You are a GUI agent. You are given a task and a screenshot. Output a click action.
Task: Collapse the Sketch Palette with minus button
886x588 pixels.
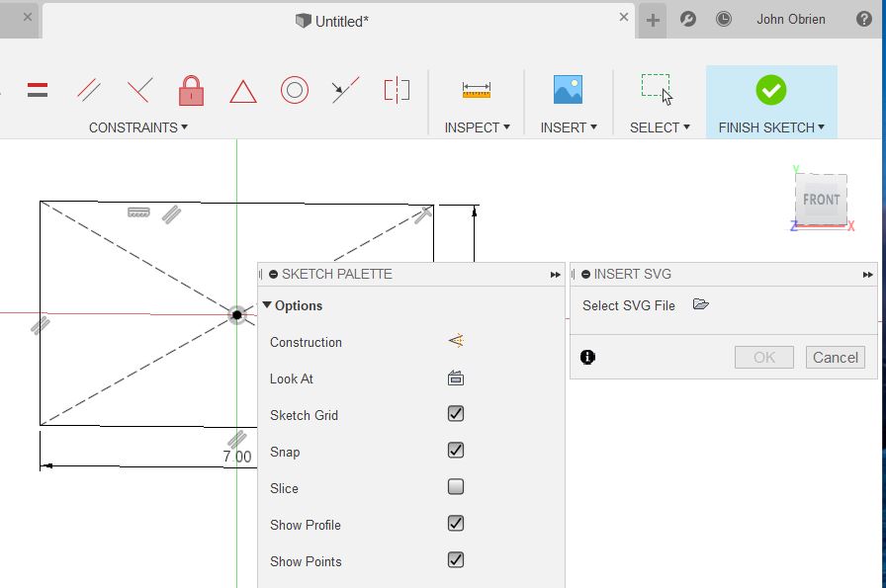click(x=274, y=274)
